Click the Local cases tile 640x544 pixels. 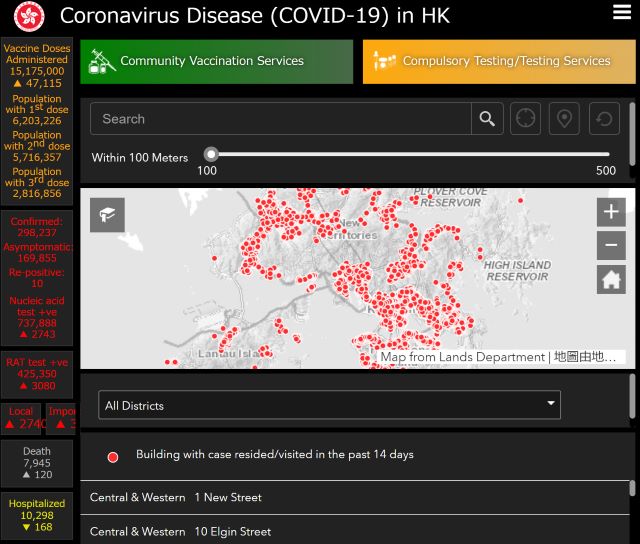pyautogui.click(x=21, y=418)
